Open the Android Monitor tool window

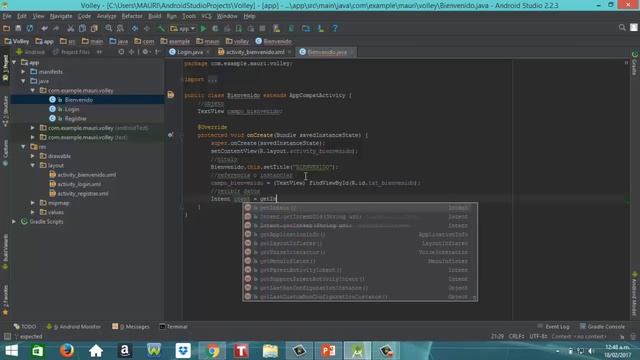point(73,327)
